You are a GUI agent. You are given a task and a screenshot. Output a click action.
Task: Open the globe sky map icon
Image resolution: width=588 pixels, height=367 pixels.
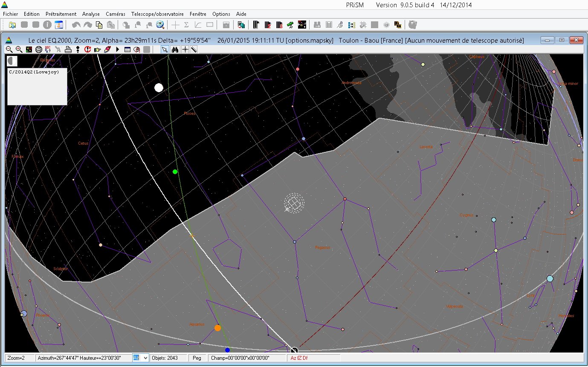point(38,50)
